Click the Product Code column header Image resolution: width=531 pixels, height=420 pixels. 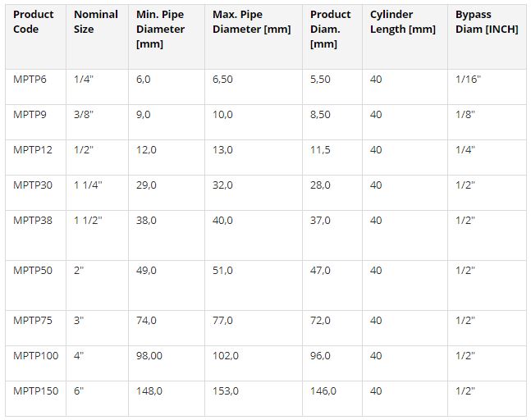(34, 22)
